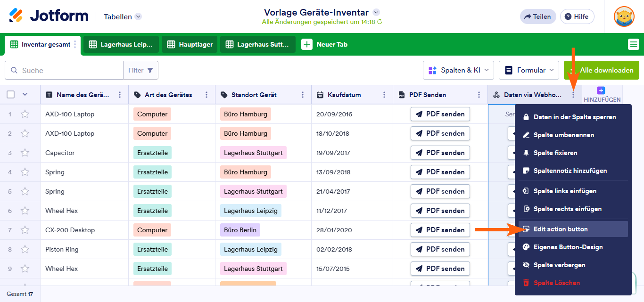Open column options for 'Art des Gerätes'
This screenshot has height=302, width=644.
[206, 95]
